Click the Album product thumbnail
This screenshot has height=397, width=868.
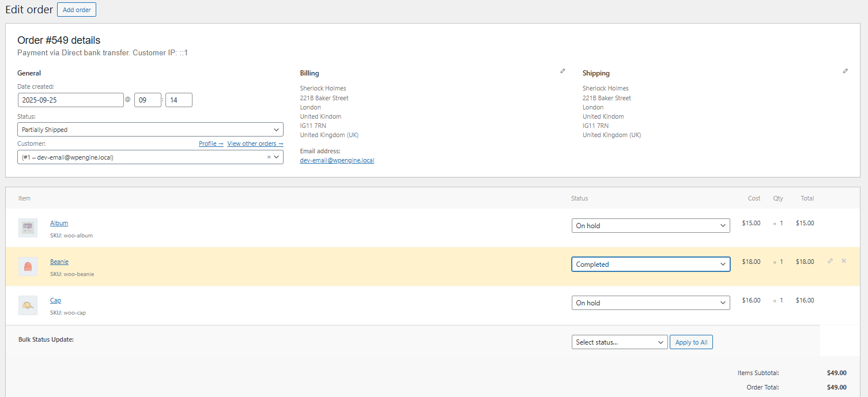coord(28,228)
